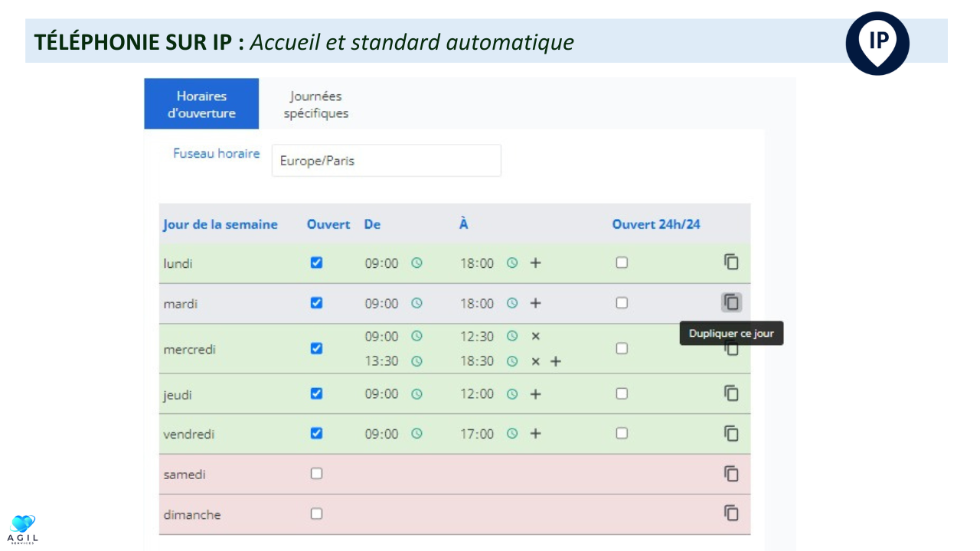Image resolution: width=980 pixels, height=551 pixels.
Task: Add another time slot to mercredi
Action: coord(556,361)
